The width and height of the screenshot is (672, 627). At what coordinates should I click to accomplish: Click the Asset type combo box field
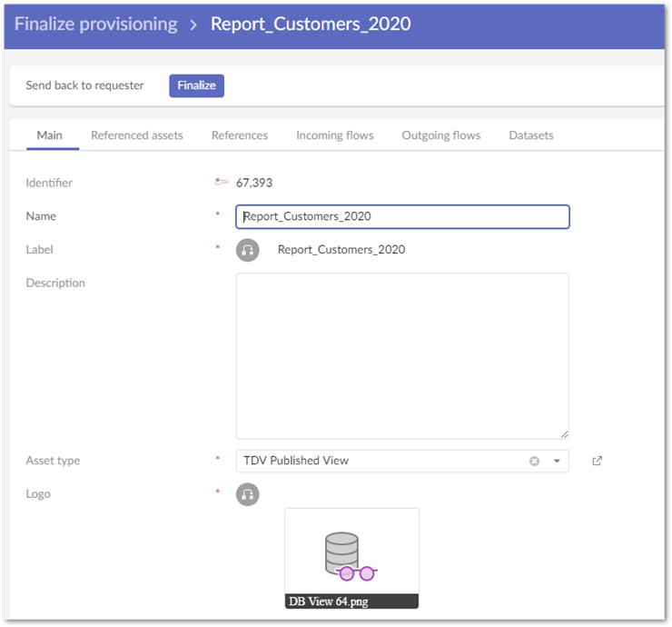pos(381,461)
